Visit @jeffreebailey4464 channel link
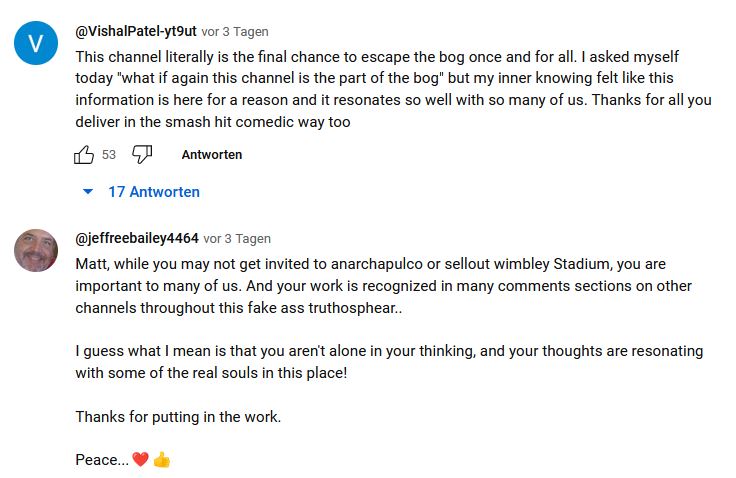This screenshot has height=478, width=736. coord(137,239)
